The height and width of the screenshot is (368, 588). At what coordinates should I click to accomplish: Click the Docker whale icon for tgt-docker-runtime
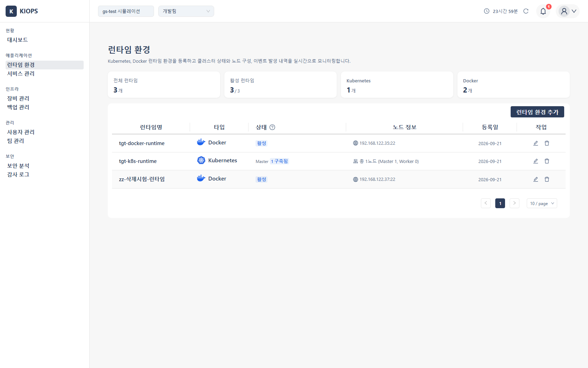point(201,142)
